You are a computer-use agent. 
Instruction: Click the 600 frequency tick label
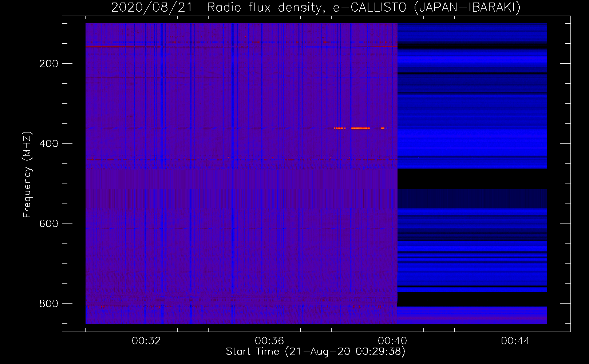tap(49, 223)
